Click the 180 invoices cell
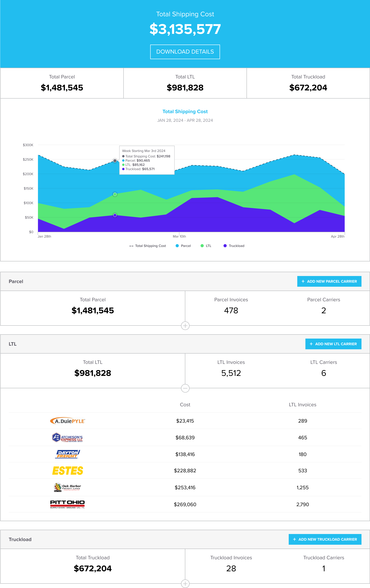Screen dimensions: 370x588 pos(302,454)
